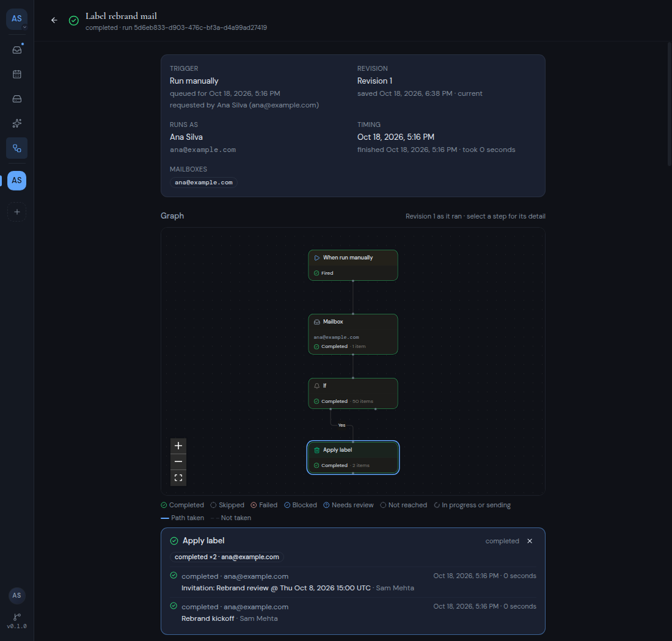
Task: Click the Skipped legend icon
Action: [213, 505]
